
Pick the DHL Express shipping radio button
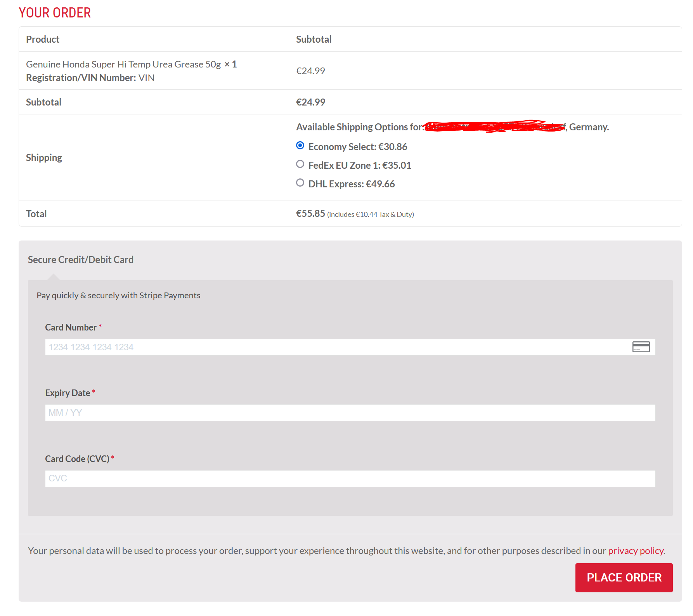coord(300,183)
